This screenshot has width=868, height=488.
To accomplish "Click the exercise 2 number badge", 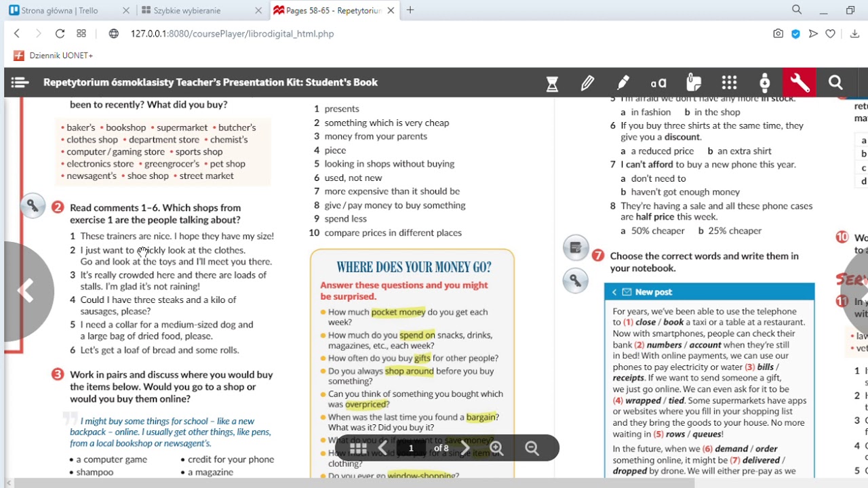I will (58, 207).
